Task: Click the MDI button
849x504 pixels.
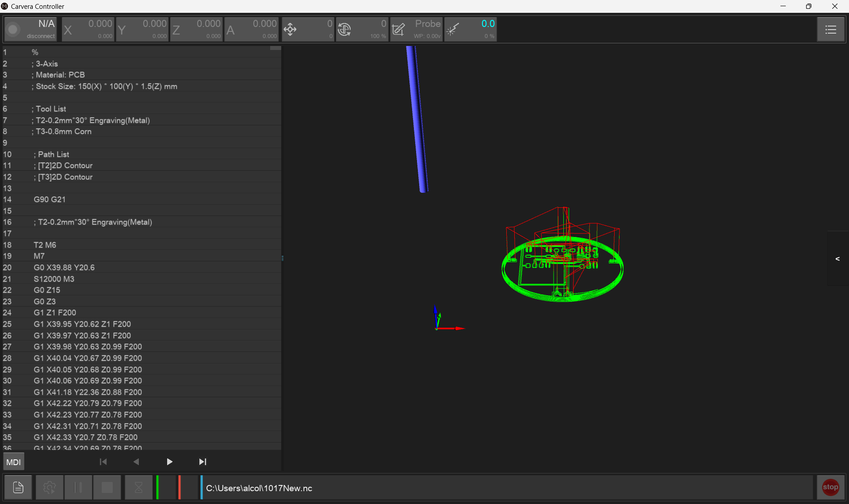Action: (13, 462)
